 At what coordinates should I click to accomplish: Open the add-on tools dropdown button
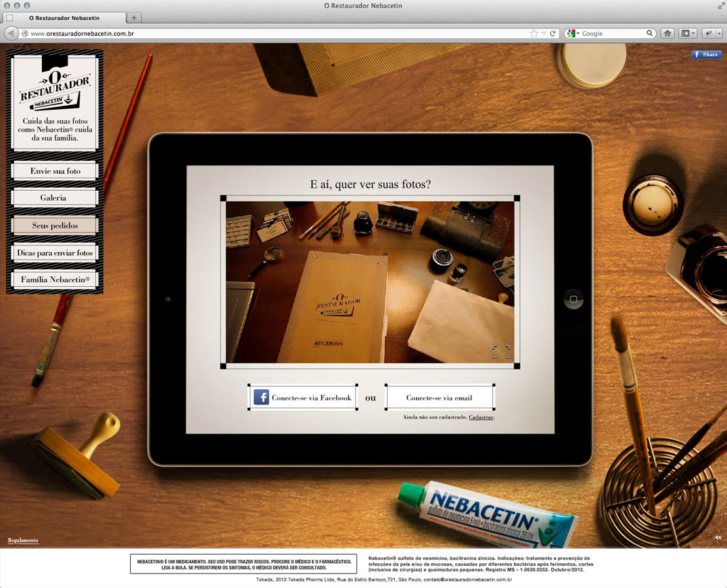712,33
